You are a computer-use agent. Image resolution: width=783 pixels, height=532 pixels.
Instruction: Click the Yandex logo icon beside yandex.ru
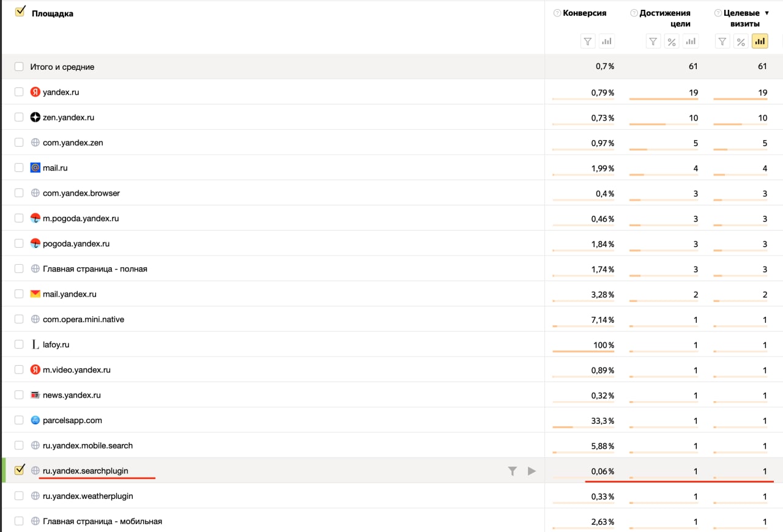tap(35, 92)
